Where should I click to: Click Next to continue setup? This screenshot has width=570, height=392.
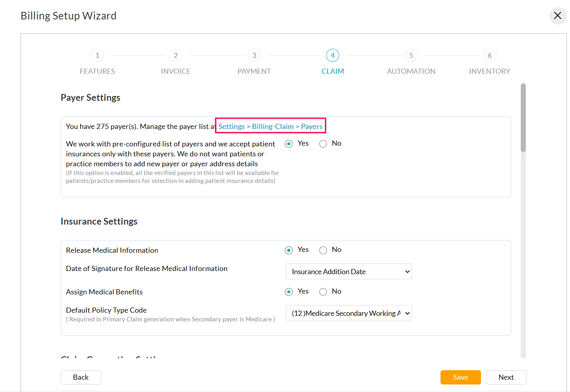pos(506,377)
